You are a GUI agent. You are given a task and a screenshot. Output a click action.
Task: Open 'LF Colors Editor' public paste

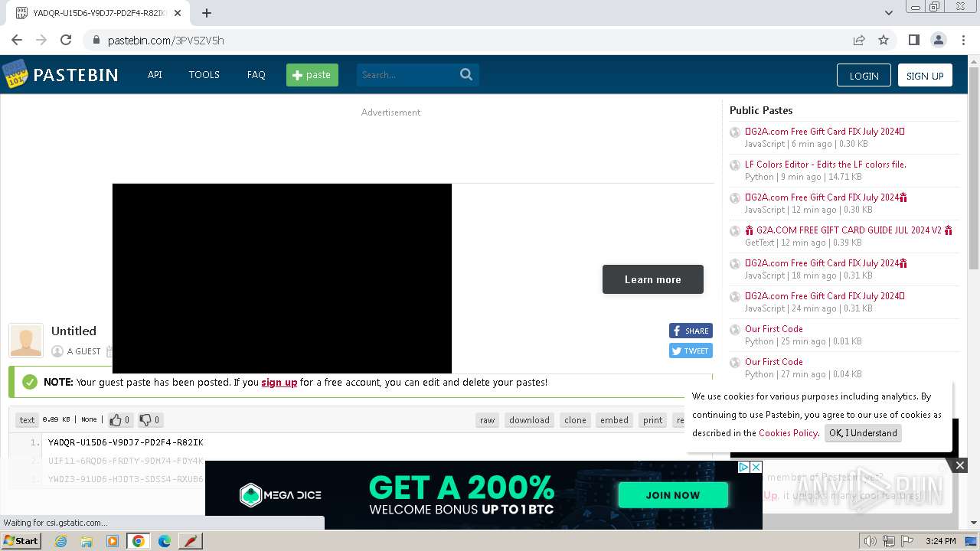[825, 164]
